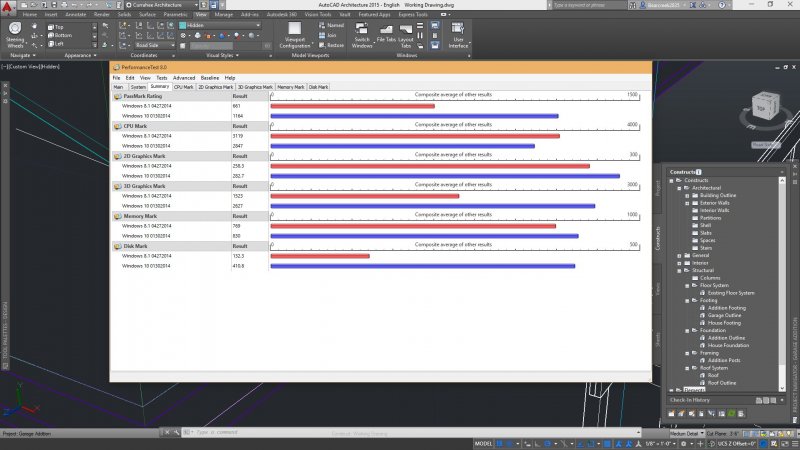Open the Manage ribbon tab
This screenshot has height=450, width=800.
tap(223, 15)
